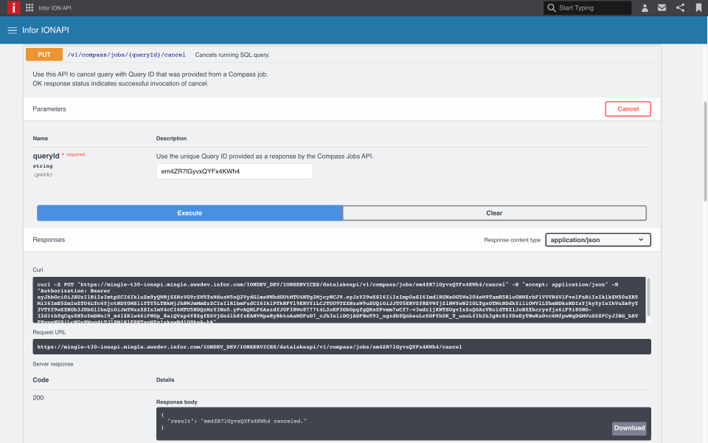Open the user profile icon
Screen dimensions: 708x443
tap(644, 8)
